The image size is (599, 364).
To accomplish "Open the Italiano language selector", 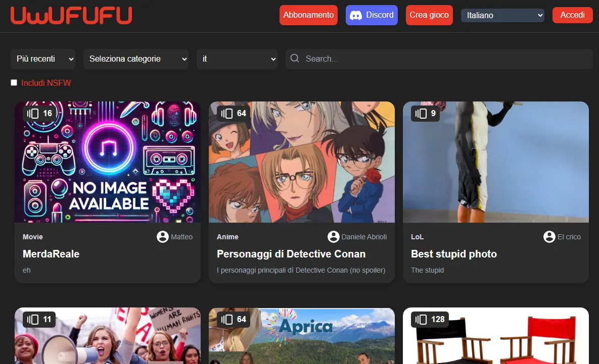I will (502, 15).
